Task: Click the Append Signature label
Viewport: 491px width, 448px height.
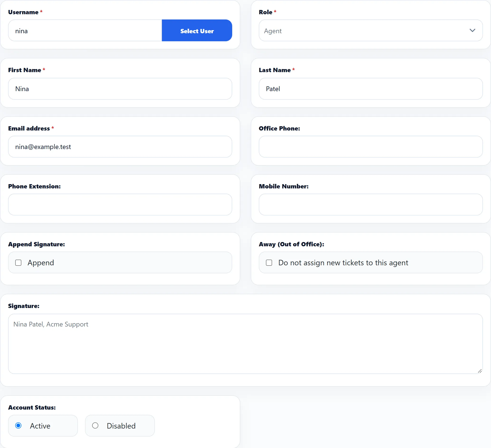Action: (x=37, y=244)
